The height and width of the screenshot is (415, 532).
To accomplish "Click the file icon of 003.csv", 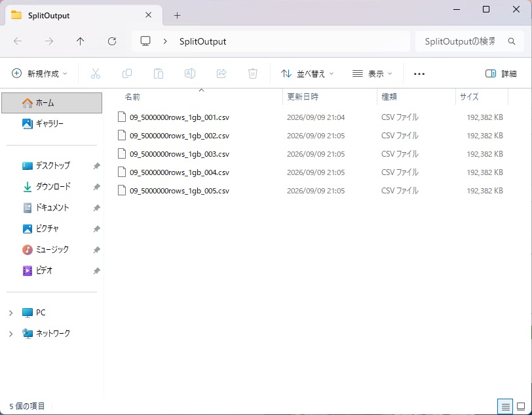I will point(122,153).
